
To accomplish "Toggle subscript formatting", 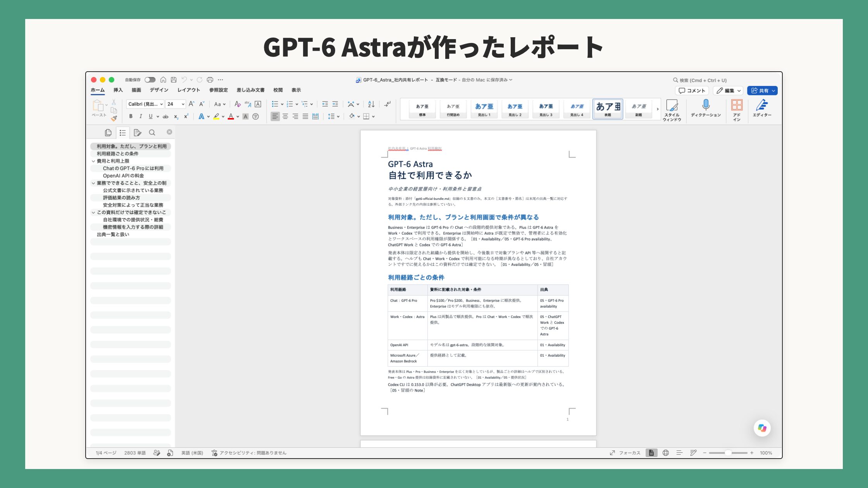I will (176, 116).
